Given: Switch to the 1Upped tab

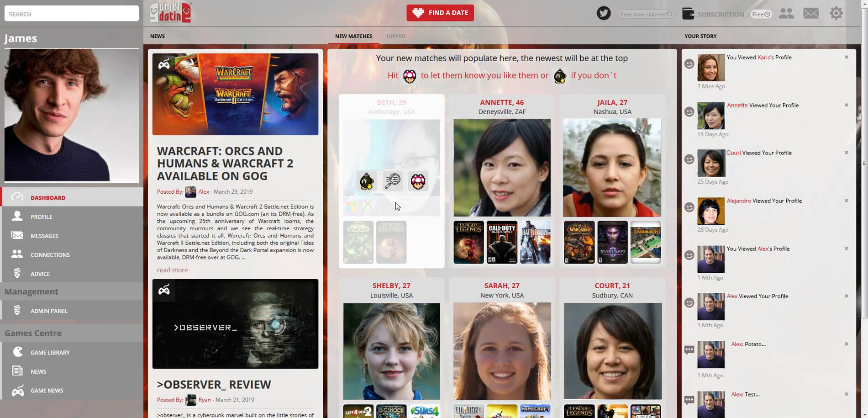Looking at the screenshot, I should tap(395, 36).
